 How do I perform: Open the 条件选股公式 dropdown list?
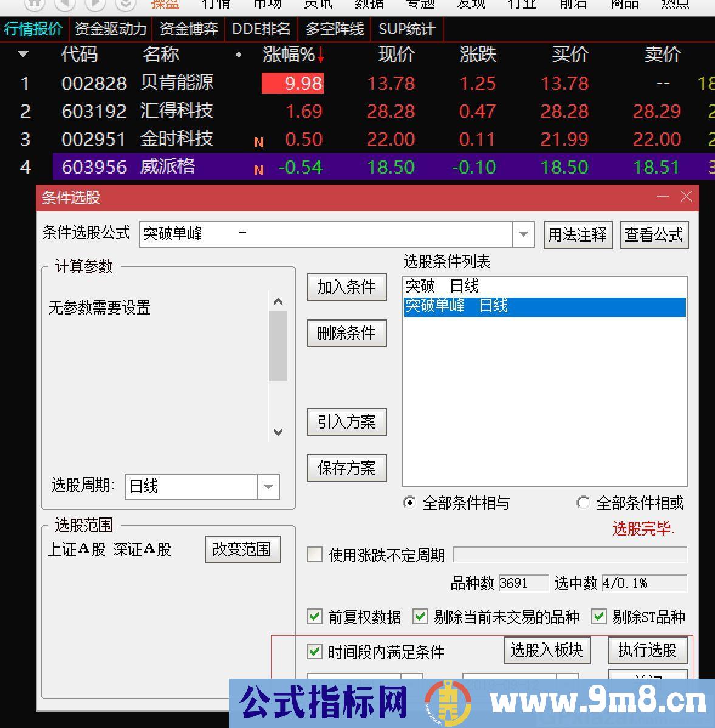523,234
